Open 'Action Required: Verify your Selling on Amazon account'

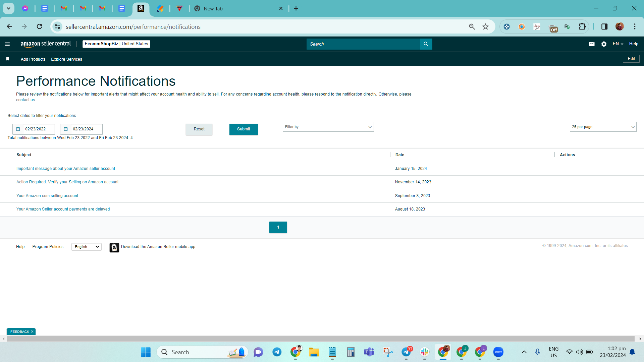(x=67, y=182)
